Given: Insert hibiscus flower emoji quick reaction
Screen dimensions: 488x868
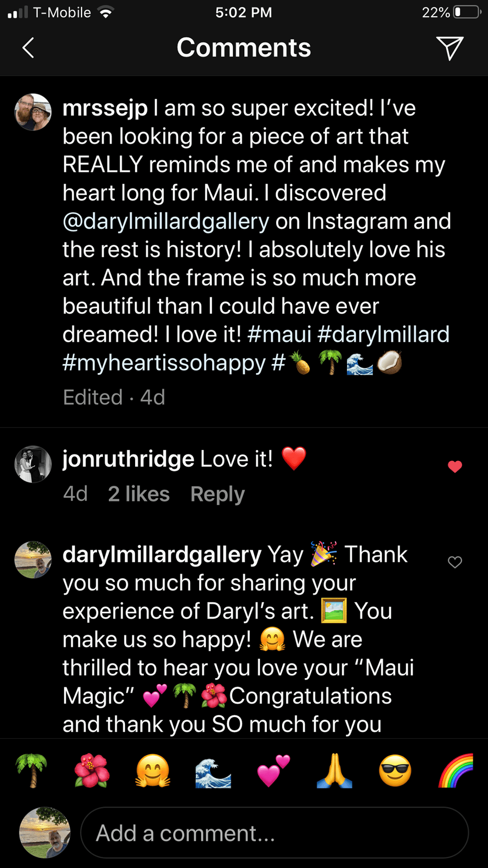Looking at the screenshot, I should [92, 771].
